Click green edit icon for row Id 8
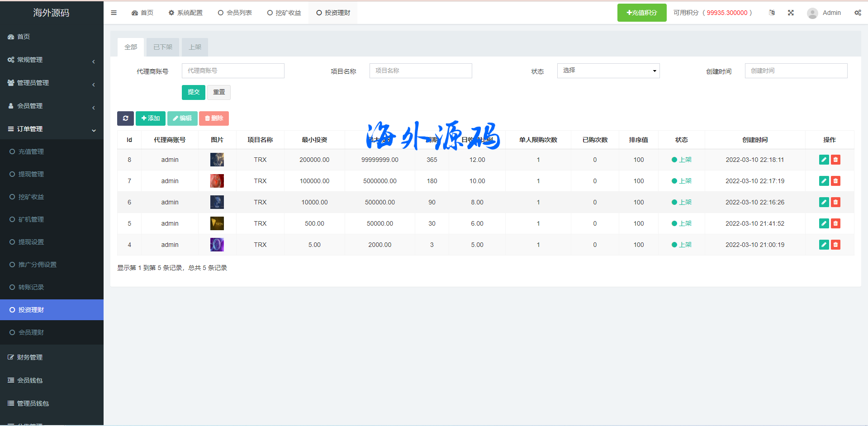 pyautogui.click(x=824, y=160)
